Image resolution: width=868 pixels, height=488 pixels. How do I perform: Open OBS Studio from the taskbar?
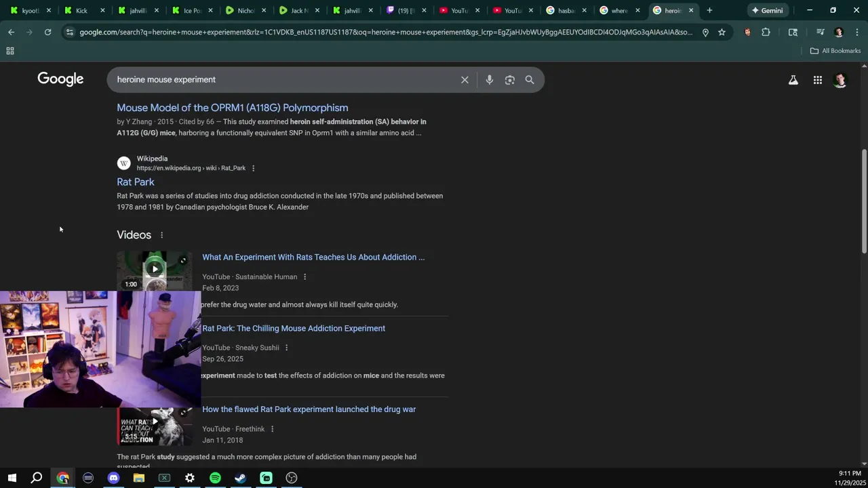(292, 478)
